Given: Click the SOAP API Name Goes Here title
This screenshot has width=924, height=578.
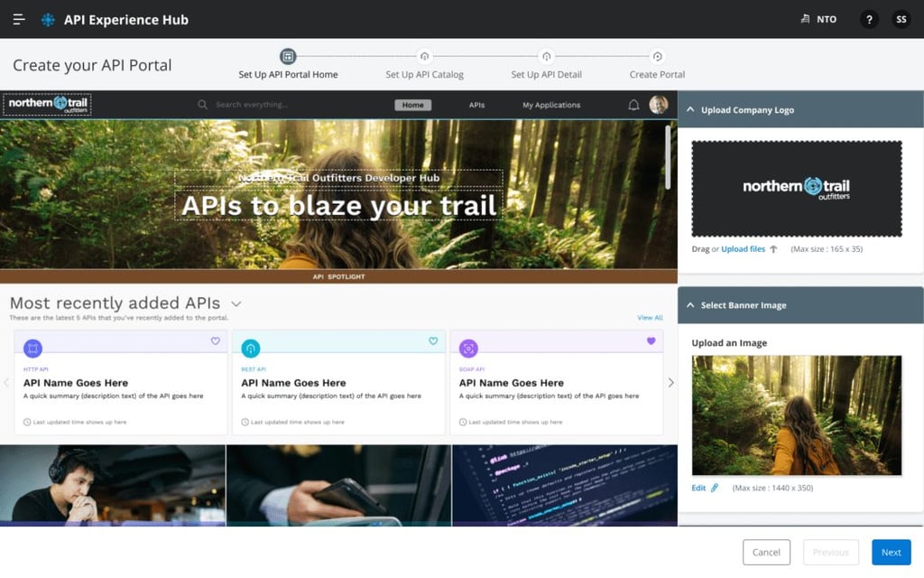Looking at the screenshot, I should point(512,383).
